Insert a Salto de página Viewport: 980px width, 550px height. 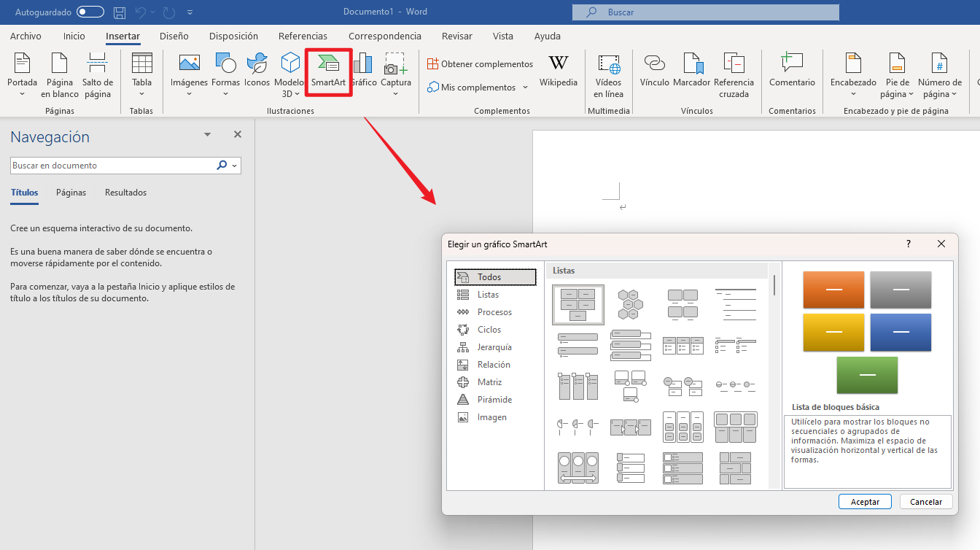coord(98,75)
